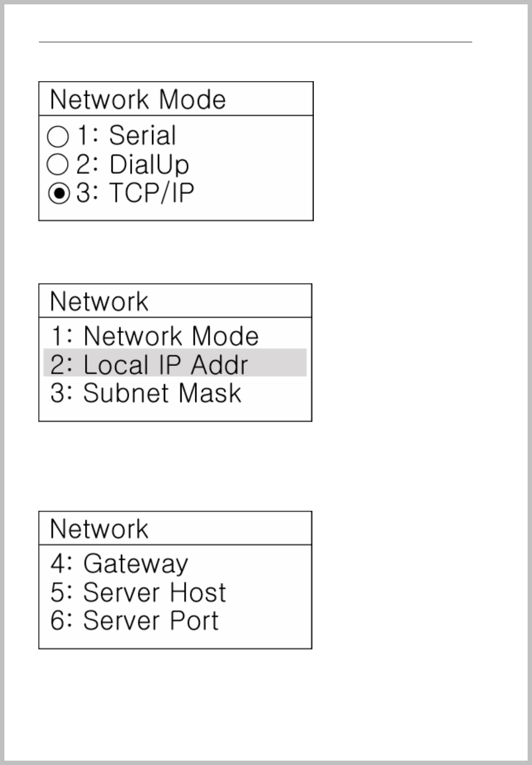532x765 pixels.
Task: Click the "3: TCP/IP" option text
Action: [135, 193]
